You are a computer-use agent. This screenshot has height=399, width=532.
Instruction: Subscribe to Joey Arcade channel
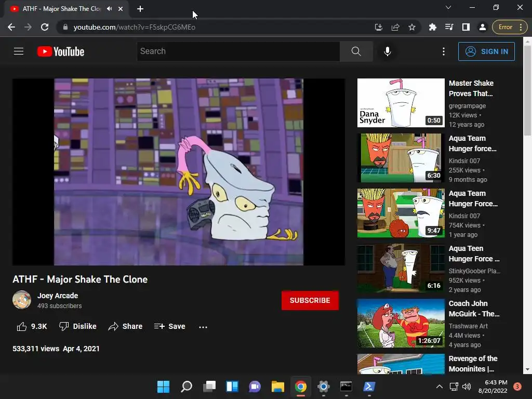(310, 300)
